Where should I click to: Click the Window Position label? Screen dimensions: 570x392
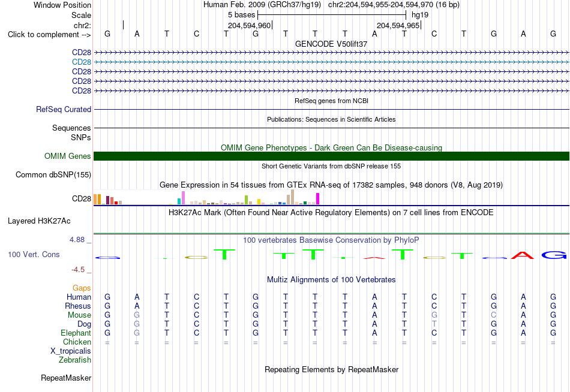pos(62,5)
